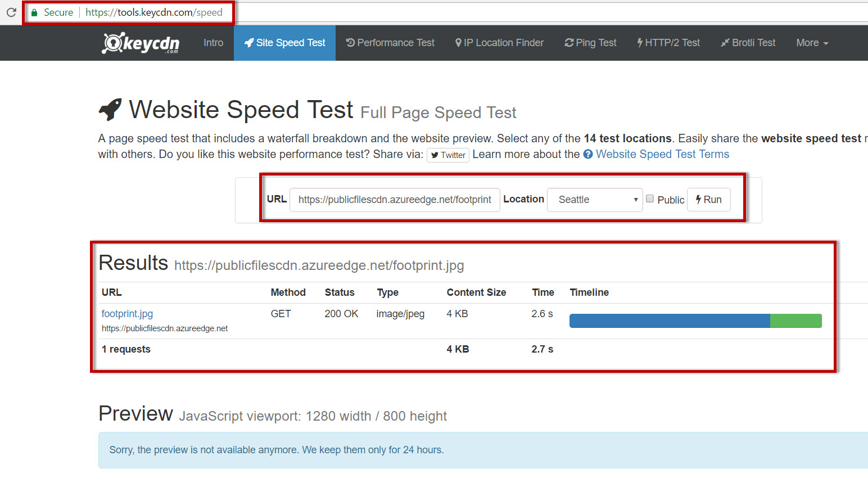Click the URL input field
Screen dimensions: 868x478
click(x=395, y=200)
